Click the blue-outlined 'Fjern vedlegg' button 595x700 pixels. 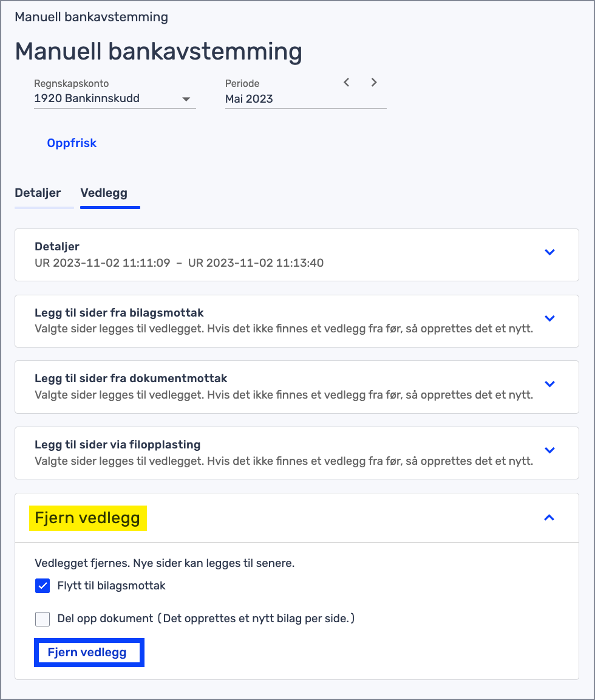tap(87, 653)
